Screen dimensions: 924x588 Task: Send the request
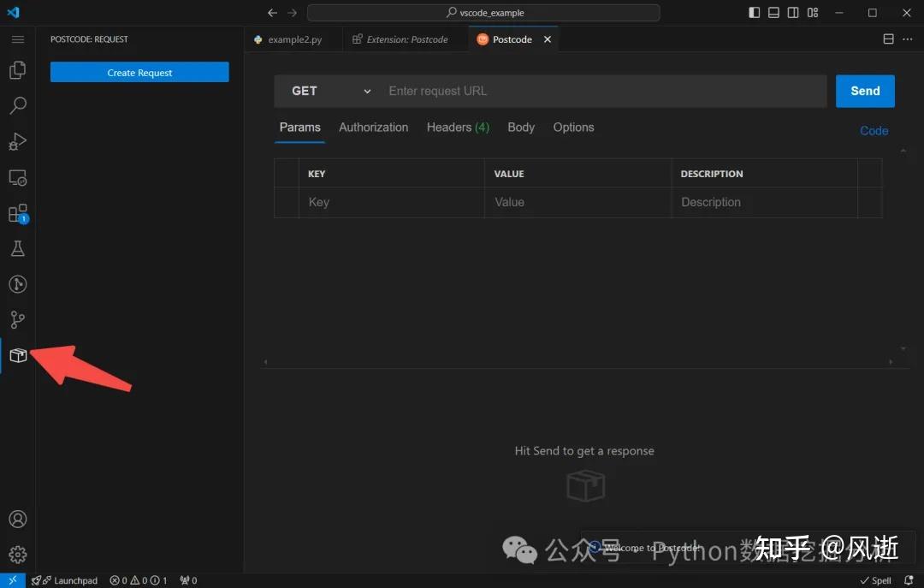[865, 91]
